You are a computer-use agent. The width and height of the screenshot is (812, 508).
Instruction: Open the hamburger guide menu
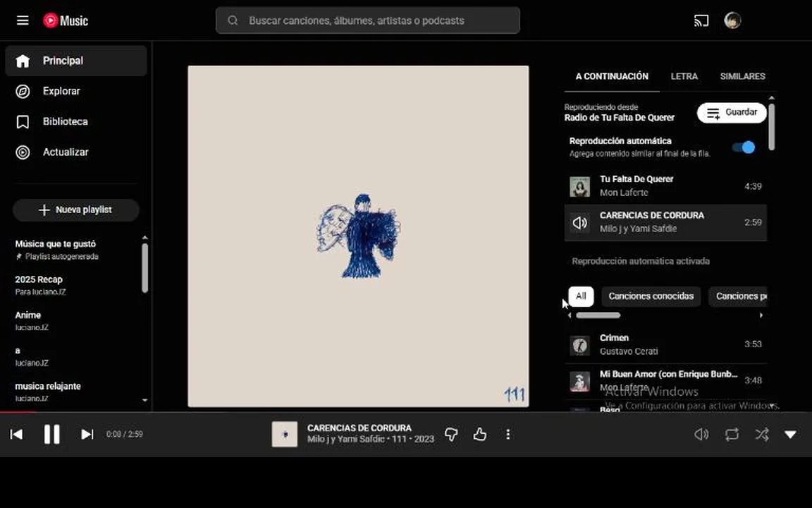click(23, 20)
